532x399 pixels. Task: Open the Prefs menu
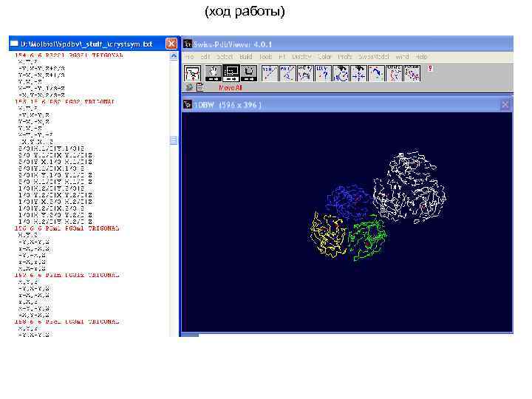click(x=345, y=57)
